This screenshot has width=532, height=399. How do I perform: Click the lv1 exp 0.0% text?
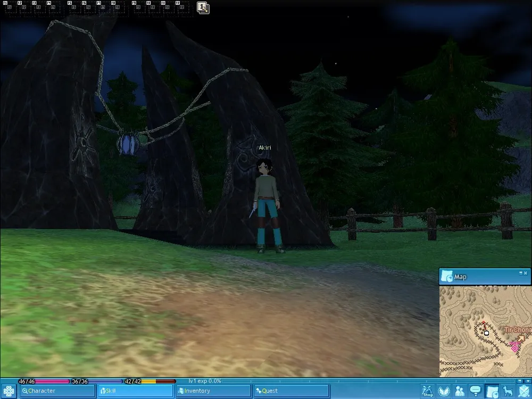click(x=205, y=381)
